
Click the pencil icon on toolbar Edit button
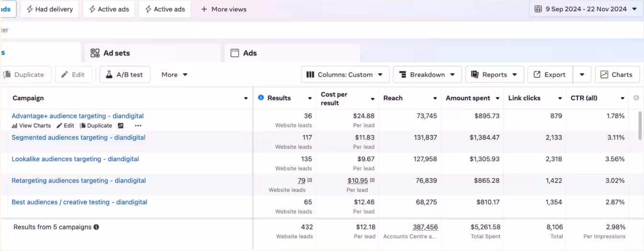[65, 75]
